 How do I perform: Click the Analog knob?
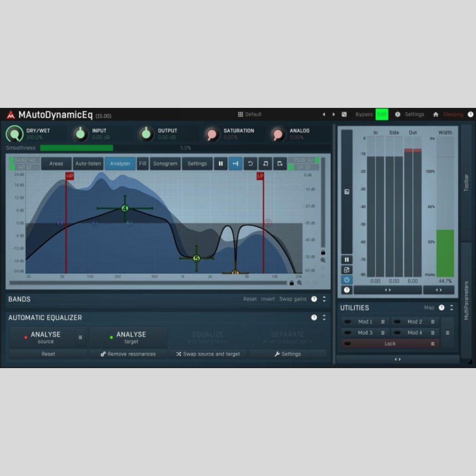click(x=278, y=134)
